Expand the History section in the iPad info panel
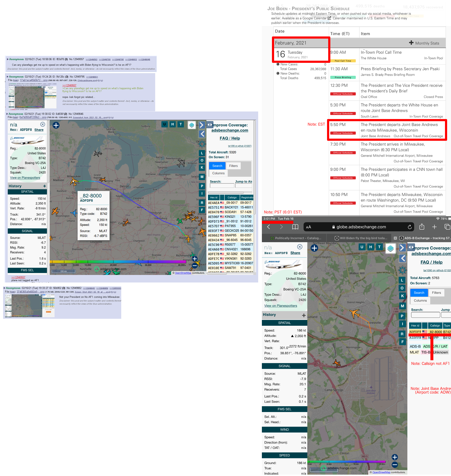This screenshot has height=476, width=451. click(x=304, y=315)
